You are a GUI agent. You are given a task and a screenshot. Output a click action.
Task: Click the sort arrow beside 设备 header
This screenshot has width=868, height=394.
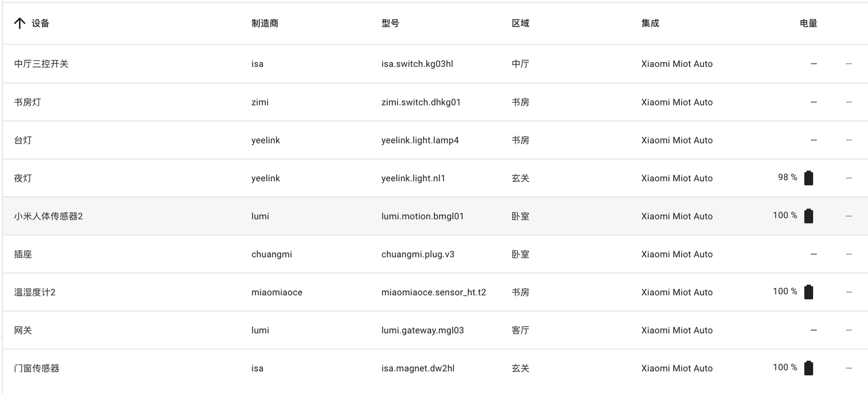click(20, 23)
